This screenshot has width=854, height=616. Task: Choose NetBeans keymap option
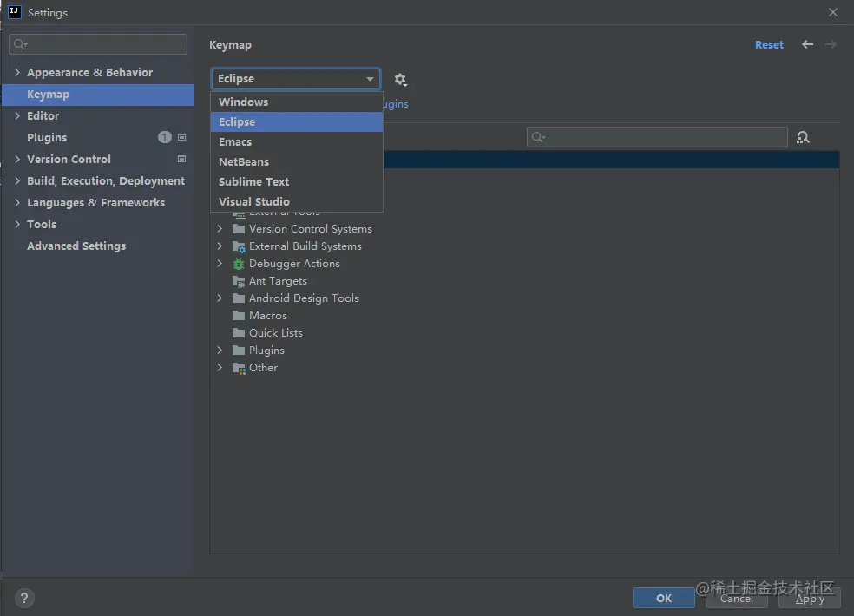point(297,161)
